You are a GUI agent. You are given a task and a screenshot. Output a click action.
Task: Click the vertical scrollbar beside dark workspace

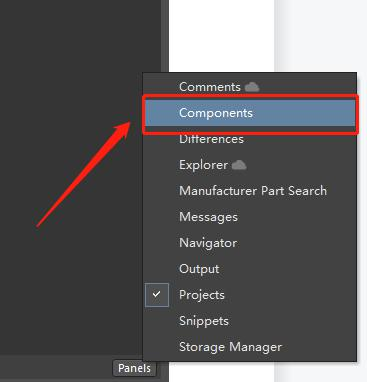click(165, 37)
